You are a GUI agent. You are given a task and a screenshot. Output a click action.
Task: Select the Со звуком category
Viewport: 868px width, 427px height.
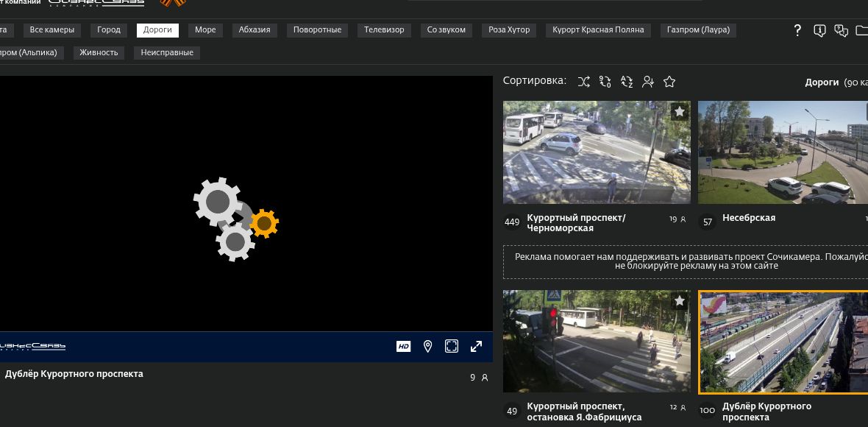(x=447, y=30)
